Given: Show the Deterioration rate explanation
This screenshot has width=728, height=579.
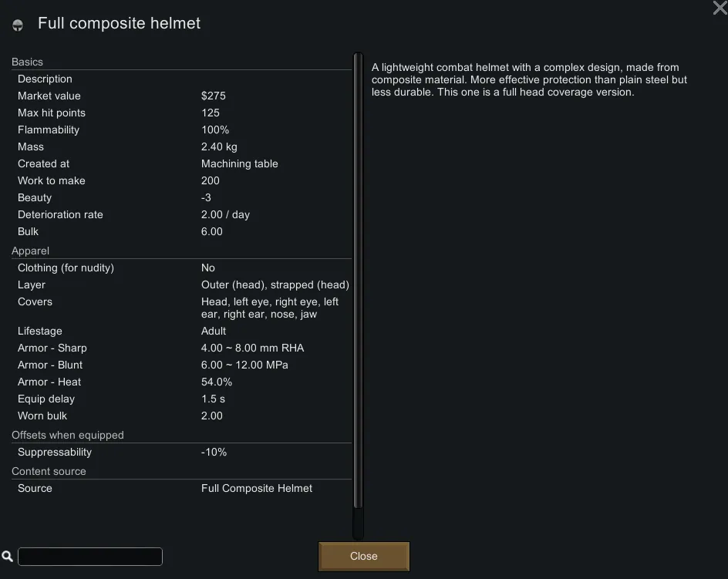Looking at the screenshot, I should [181, 215].
